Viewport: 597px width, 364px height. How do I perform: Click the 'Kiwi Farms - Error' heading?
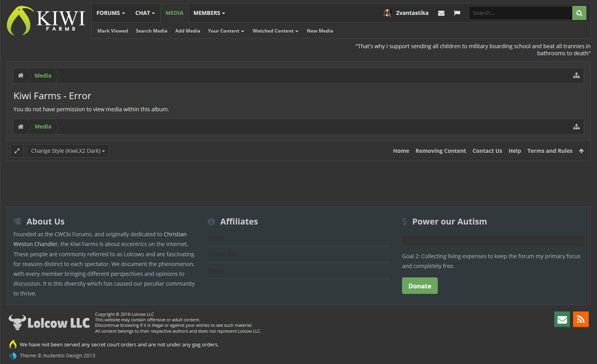(x=52, y=96)
